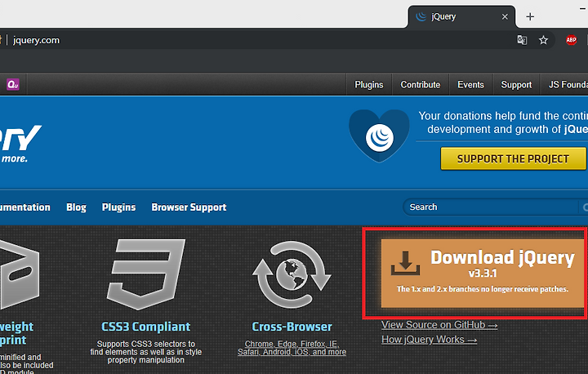
Task: Click the Download jQuery v3.3.1 button
Action: (x=483, y=273)
